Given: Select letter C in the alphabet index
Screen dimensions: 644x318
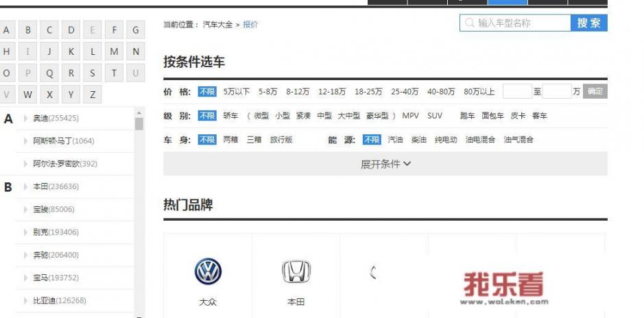Looking at the screenshot, I should point(49,30).
